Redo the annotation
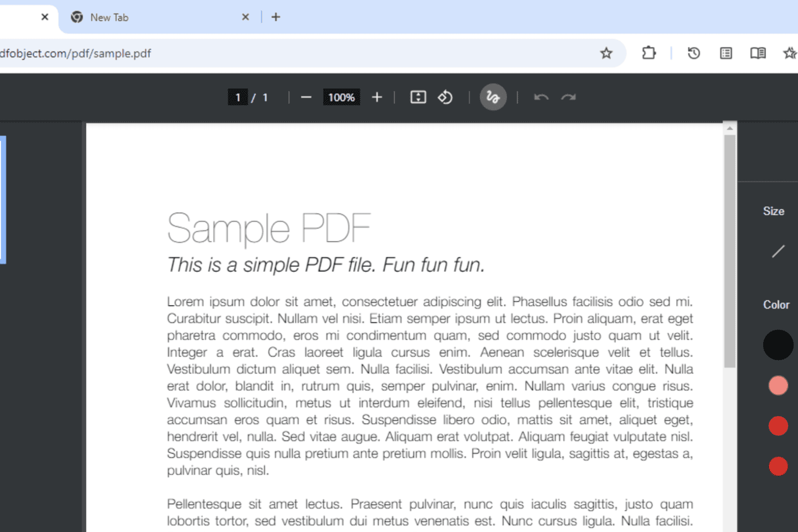 [568, 97]
